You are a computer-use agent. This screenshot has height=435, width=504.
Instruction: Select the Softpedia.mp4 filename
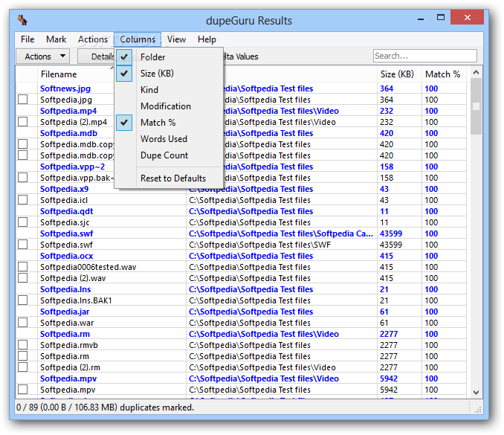pos(68,111)
